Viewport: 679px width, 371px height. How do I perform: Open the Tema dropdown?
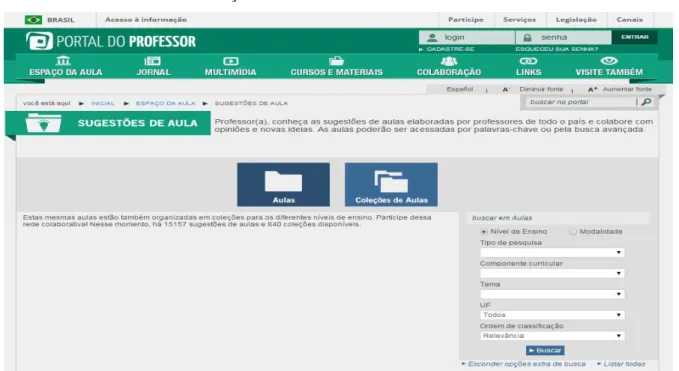pos(552,294)
